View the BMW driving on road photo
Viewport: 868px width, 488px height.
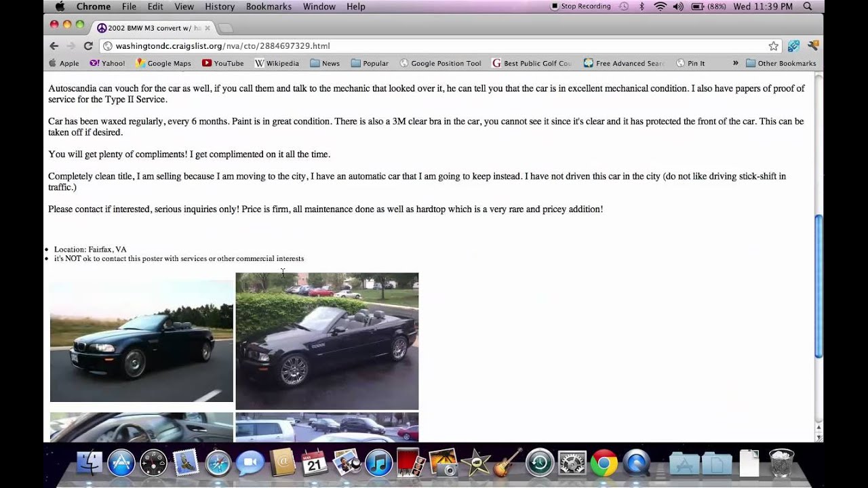(142, 341)
